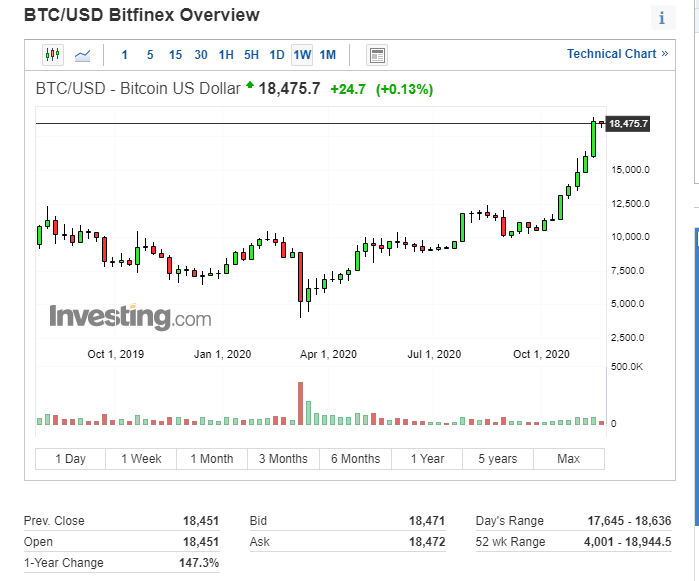Click the Apr 1, 2020 axis date
Viewport: 699px width, 581px height.
(x=328, y=354)
